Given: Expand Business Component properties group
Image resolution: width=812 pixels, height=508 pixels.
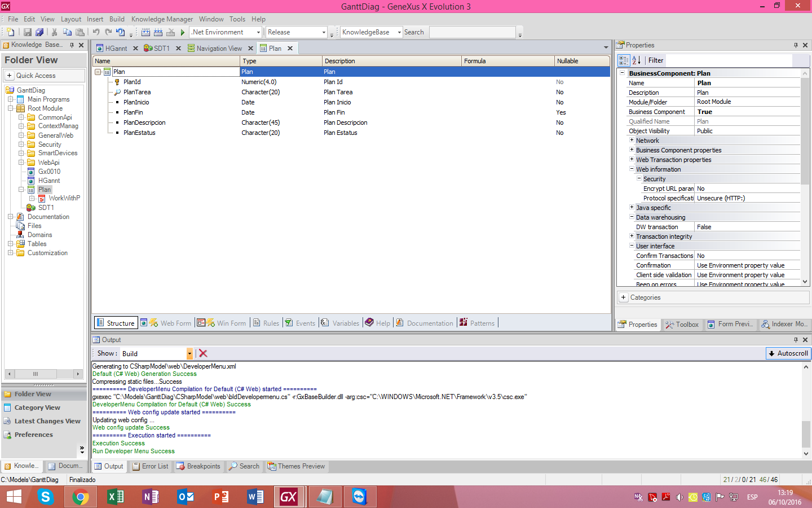Looking at the screenshot, I should point(632,150).
